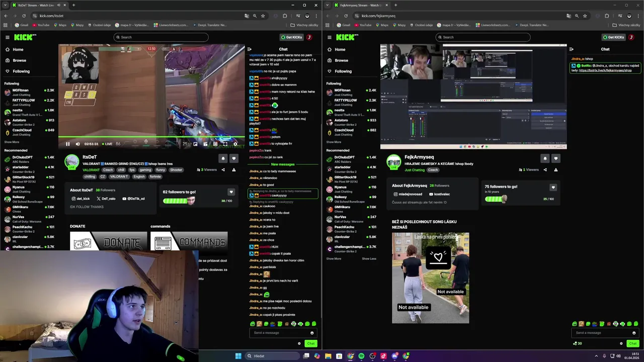Share the ItsDeT stream via share icon
644x362 pixels.
(x=223, y=170)
